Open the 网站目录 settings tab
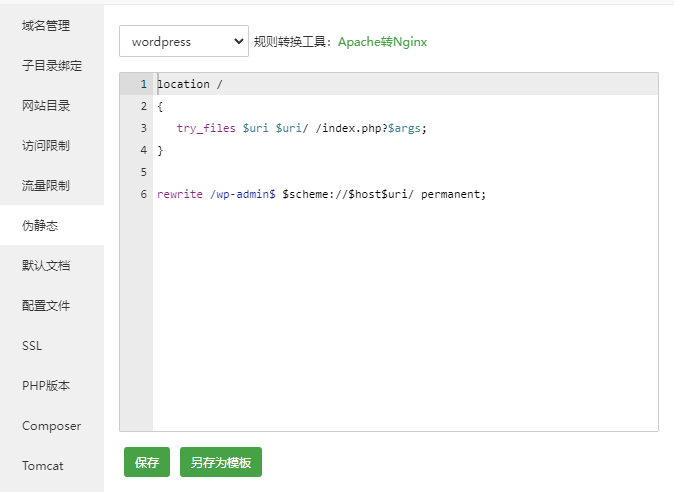674x492 pixels. (46, 105)
